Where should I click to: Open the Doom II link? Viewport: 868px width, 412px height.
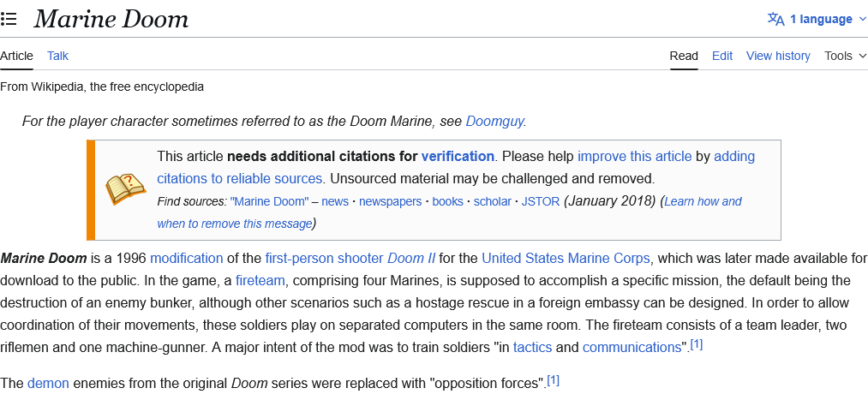(x=411, y=259)
